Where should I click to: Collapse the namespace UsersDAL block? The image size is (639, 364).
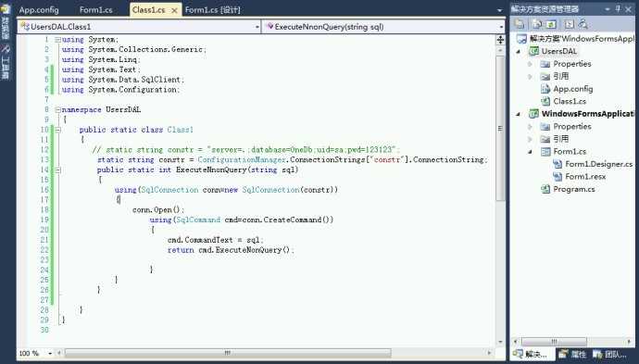[57, 109]
